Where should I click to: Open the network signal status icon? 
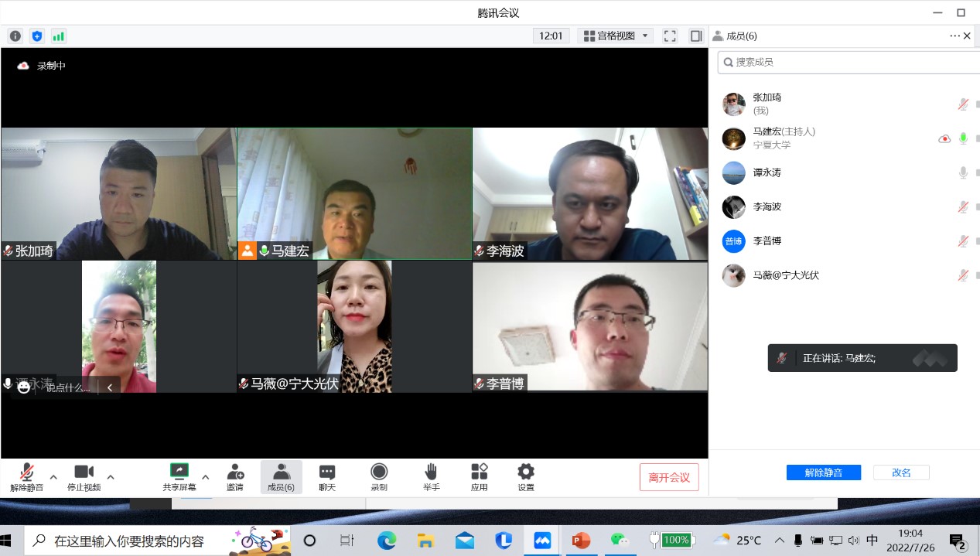(x=59, y=36)
